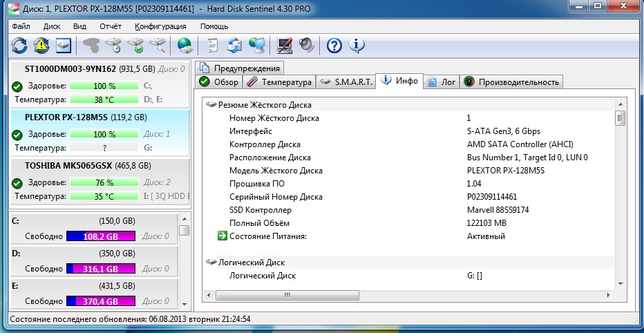644x333 pixels.
Task: Click the blue info bubble toolbar icon
Action: (x=357, y=46)
